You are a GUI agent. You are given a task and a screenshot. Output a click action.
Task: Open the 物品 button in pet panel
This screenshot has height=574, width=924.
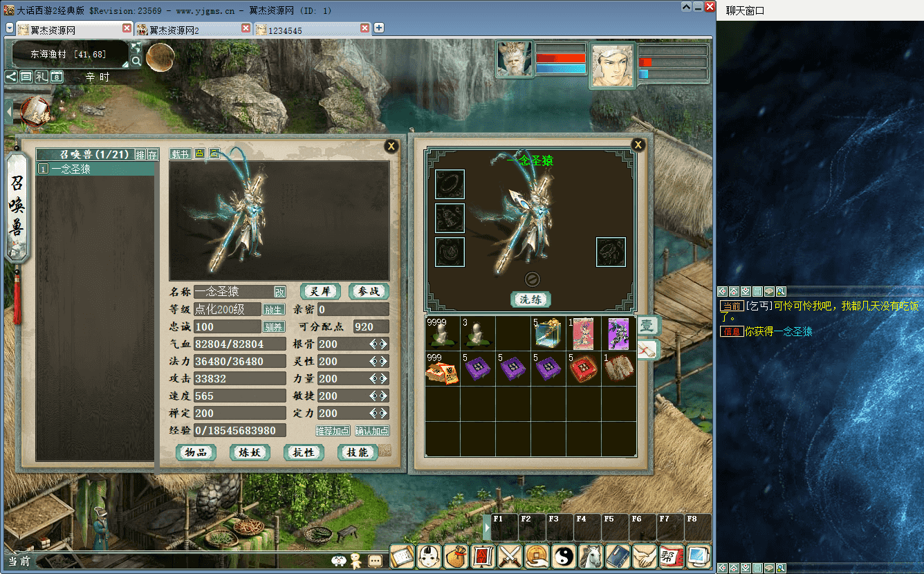(196, 453)
